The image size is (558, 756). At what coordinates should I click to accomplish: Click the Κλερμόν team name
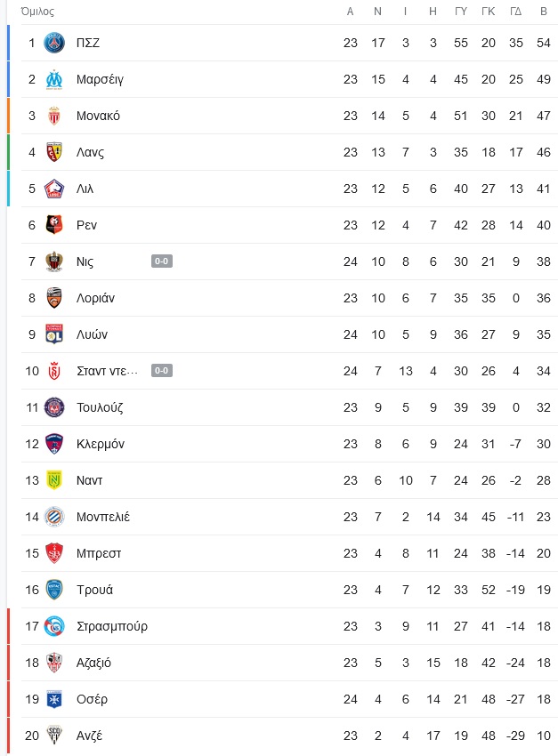click(x=101, y=444)
